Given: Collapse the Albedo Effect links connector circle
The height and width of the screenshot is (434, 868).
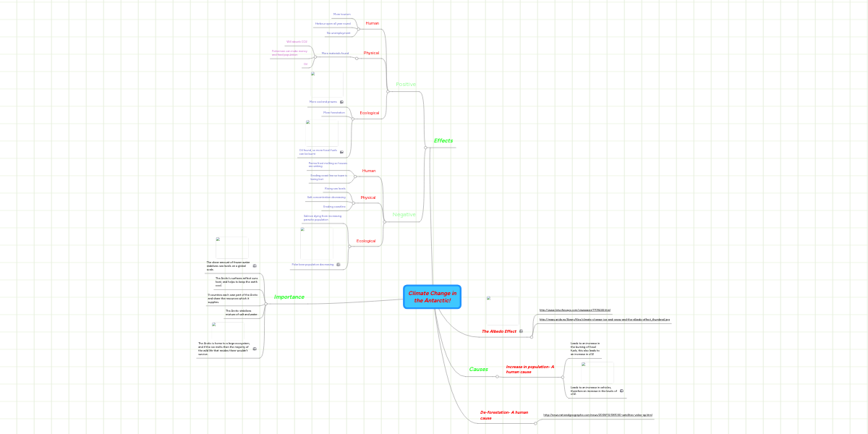Looking at the screenshot, I should click(532, 337).
